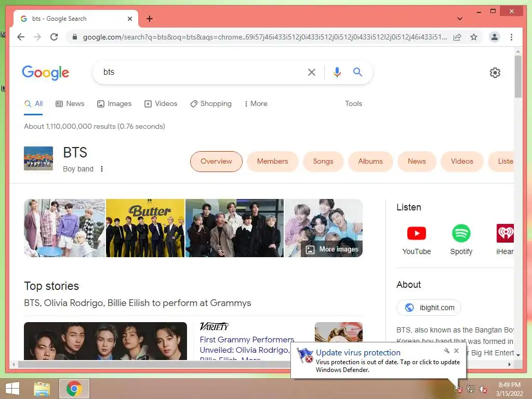Select the News chip under BTS
The height and width of the screenshot is (399, 532).
click(417, 162)
